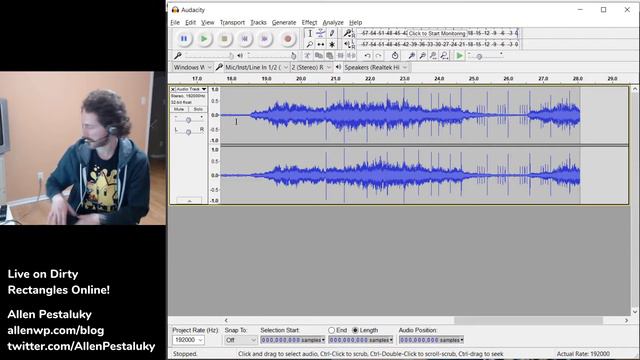
Task: Click the Copy icon in edit toolbar
Action: pos(318,56)
